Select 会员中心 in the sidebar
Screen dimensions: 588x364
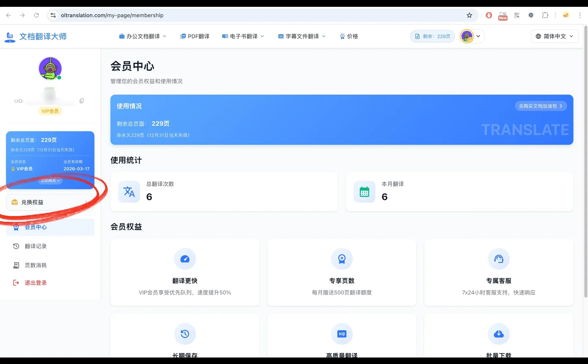[36, 227]
